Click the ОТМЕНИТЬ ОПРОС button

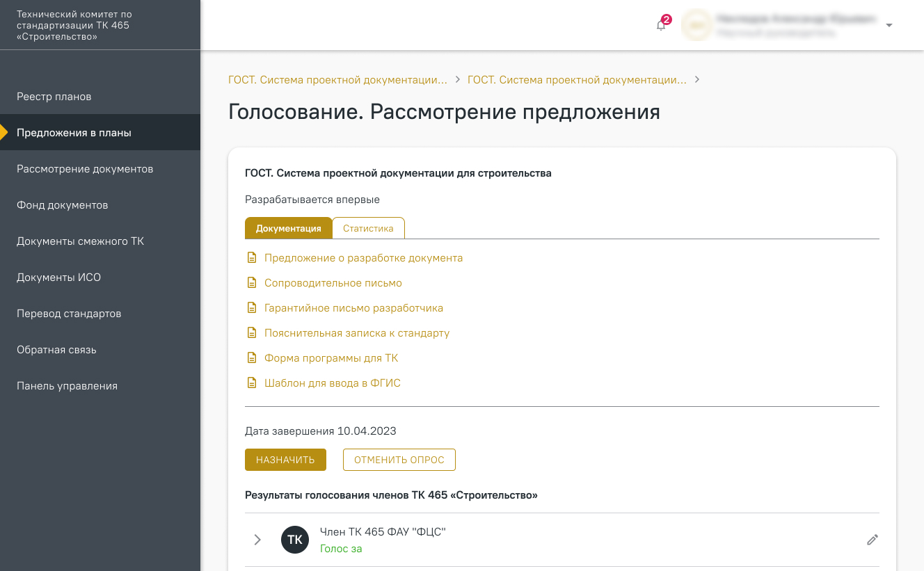point(399,460)
